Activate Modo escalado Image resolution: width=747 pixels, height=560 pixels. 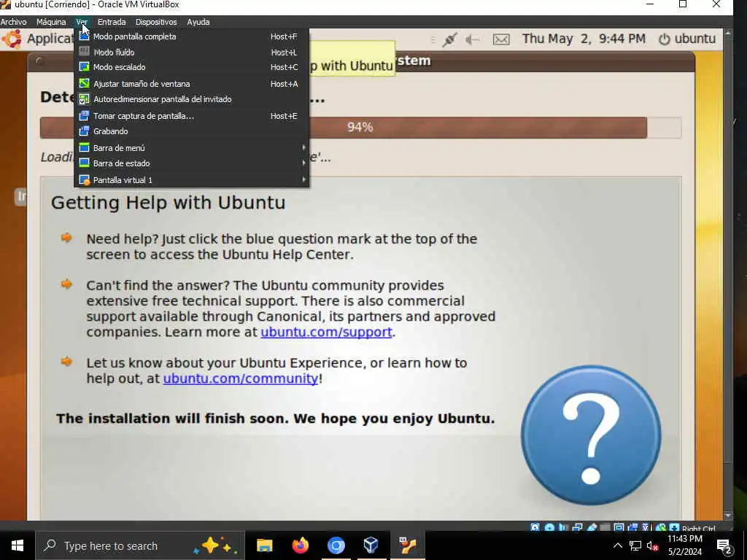pyautogui.click(x=192, y=67)
